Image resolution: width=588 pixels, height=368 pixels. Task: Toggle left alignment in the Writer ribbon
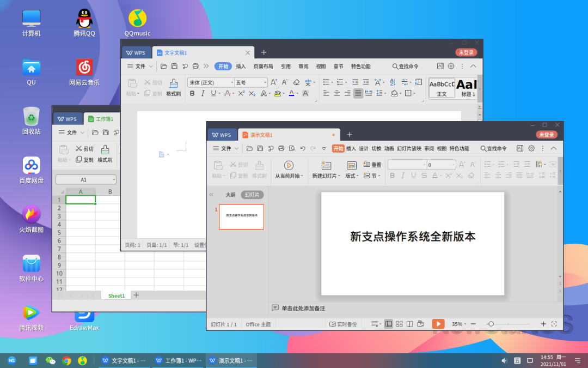click(326, 93)
